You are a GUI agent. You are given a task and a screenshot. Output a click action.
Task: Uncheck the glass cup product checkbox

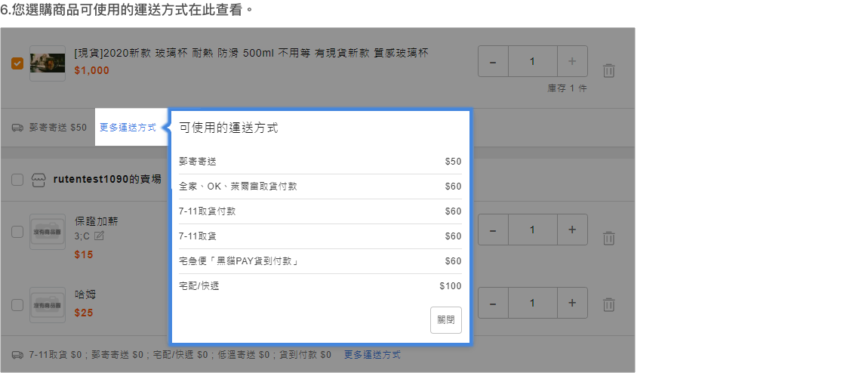pos(17,63)
